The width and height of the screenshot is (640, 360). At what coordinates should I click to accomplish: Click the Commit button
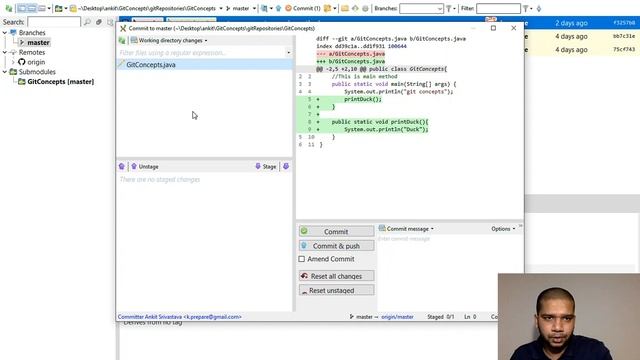336,231
